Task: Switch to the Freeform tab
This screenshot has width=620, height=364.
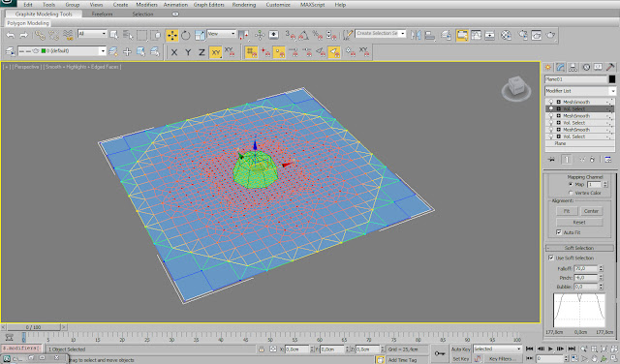Action: [x=102, y=14]
